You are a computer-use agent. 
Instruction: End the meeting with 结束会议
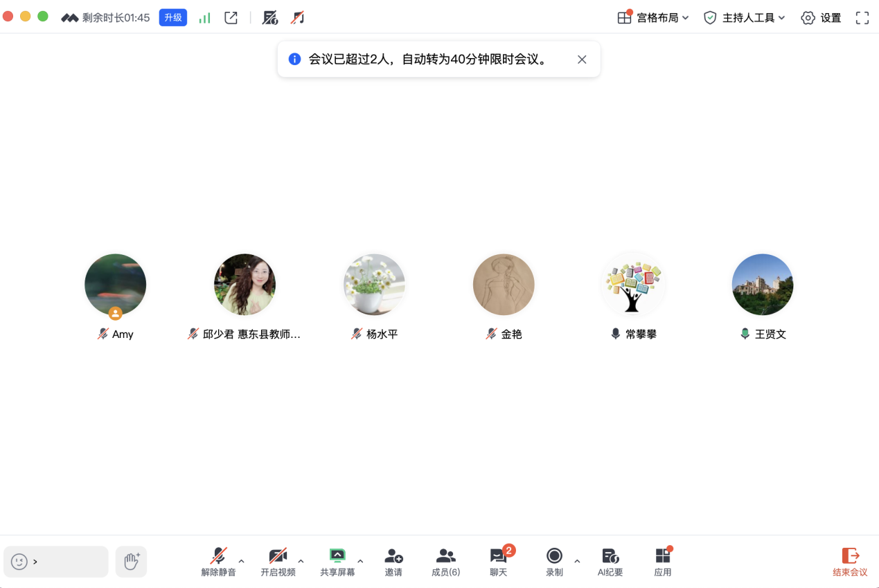tap(850, 561)
